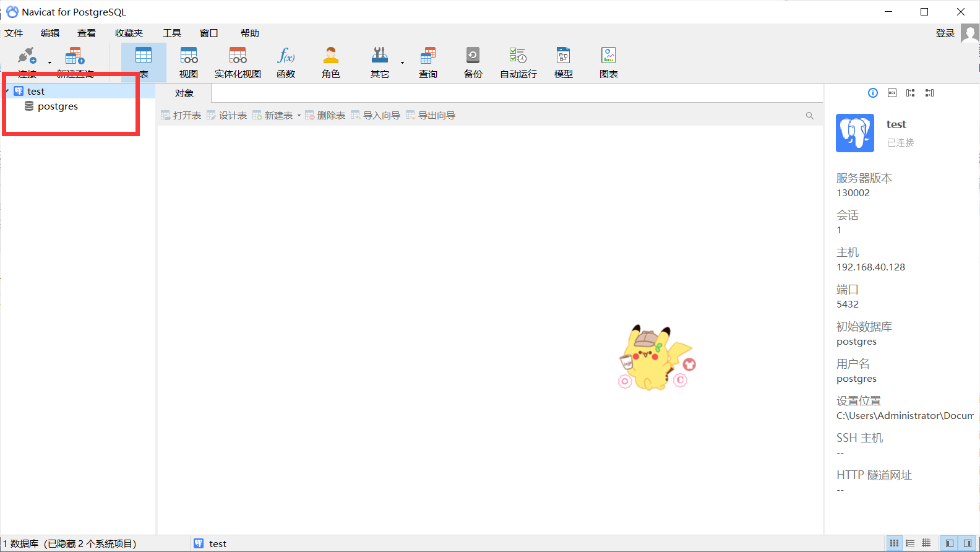The image size is (980, 552).
Task: Click 导出向导 (Export Wizard) button
Action: 431,116
